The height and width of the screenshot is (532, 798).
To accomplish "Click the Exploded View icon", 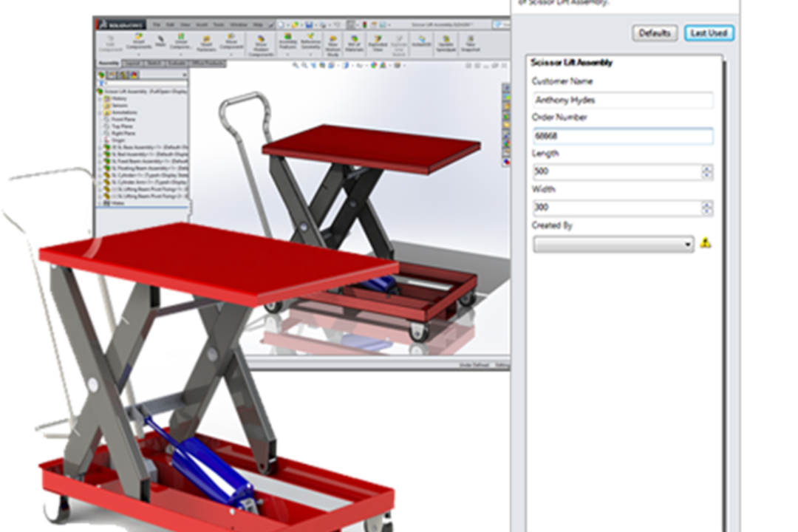I will tap(378, 44).
